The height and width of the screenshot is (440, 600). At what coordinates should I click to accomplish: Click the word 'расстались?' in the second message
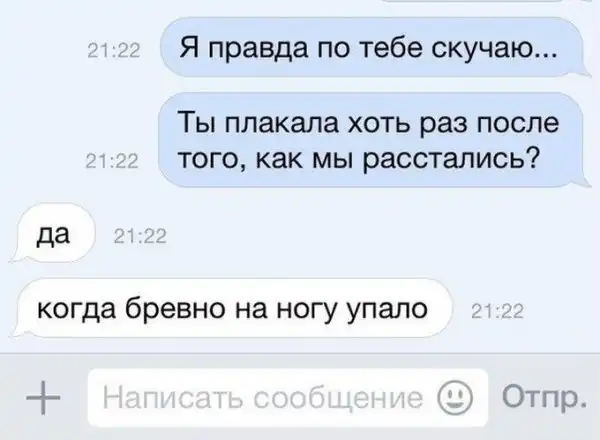pyautogui.click(x=450, y=159)
